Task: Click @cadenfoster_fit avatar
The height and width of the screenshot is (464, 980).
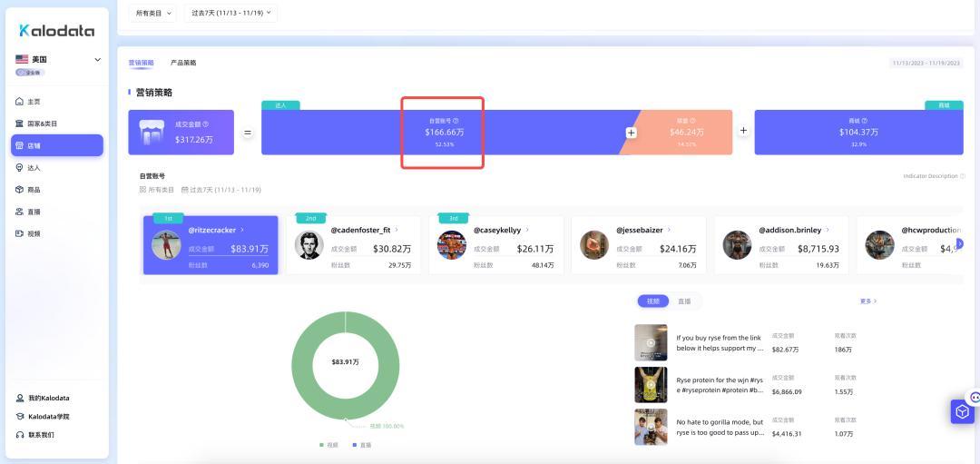Action: pyautogui.click(x=309, y=245)
